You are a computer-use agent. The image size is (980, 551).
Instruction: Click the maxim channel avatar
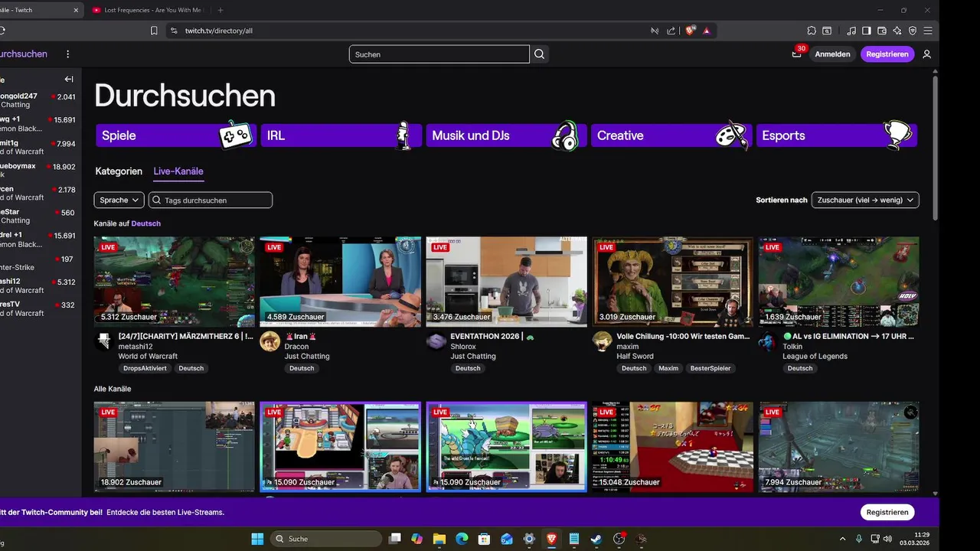point(603,341)
